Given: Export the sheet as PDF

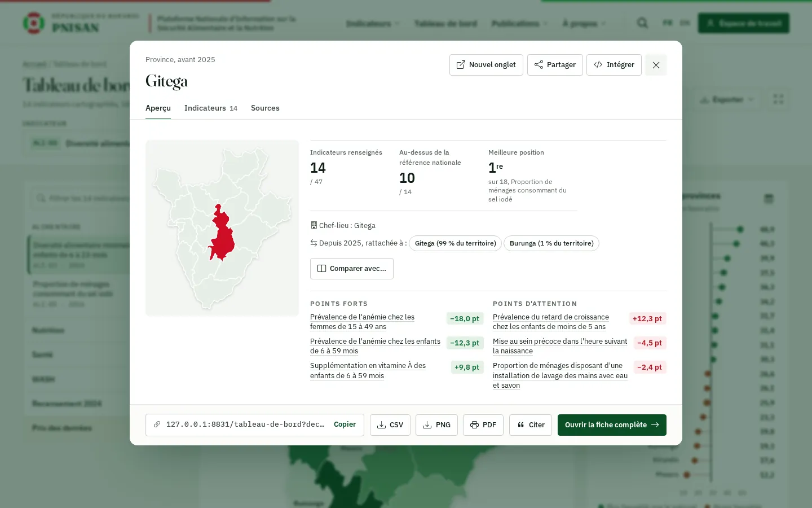Looking at the screenshot, I should point(483,425).
